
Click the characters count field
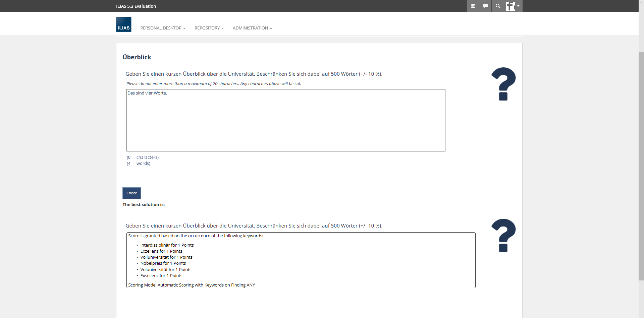[129, 157]
